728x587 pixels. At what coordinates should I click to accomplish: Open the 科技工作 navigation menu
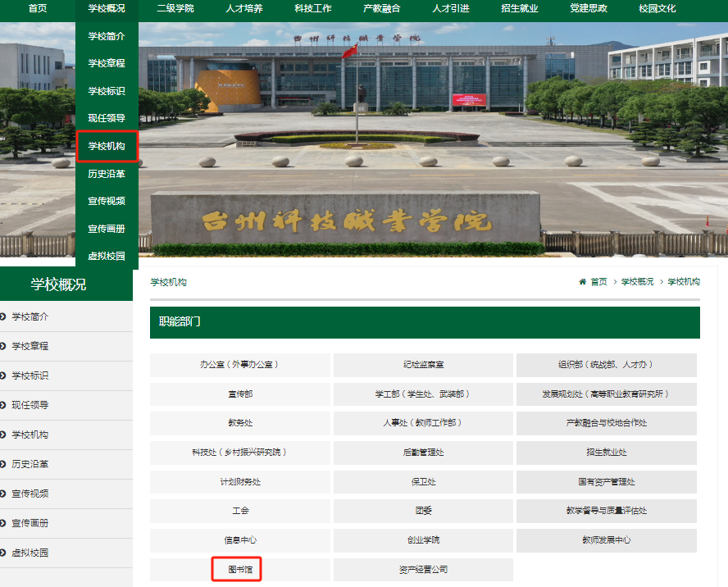(x=313, y=8)
